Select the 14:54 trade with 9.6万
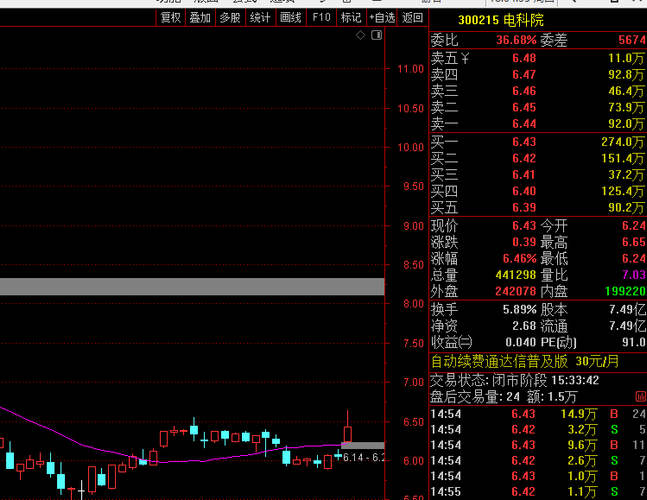Image resolution: width=647 pixels, height=500 pixels. coord(538,445)
